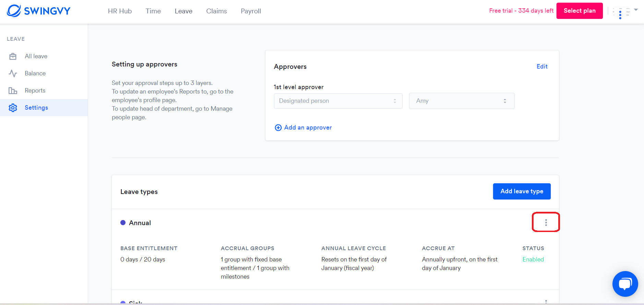Click the Settings gear icon
This screenshot has height=305, width=644.
13,108
